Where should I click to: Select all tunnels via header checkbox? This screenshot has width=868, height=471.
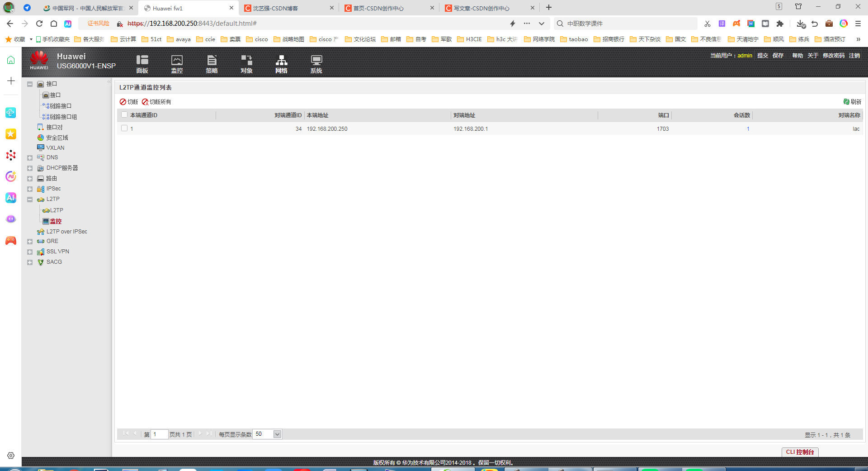click(124, 115)
